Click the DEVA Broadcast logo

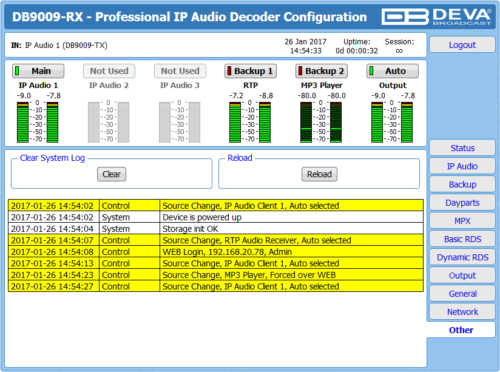pyautogui.click(x=437, y=17)
